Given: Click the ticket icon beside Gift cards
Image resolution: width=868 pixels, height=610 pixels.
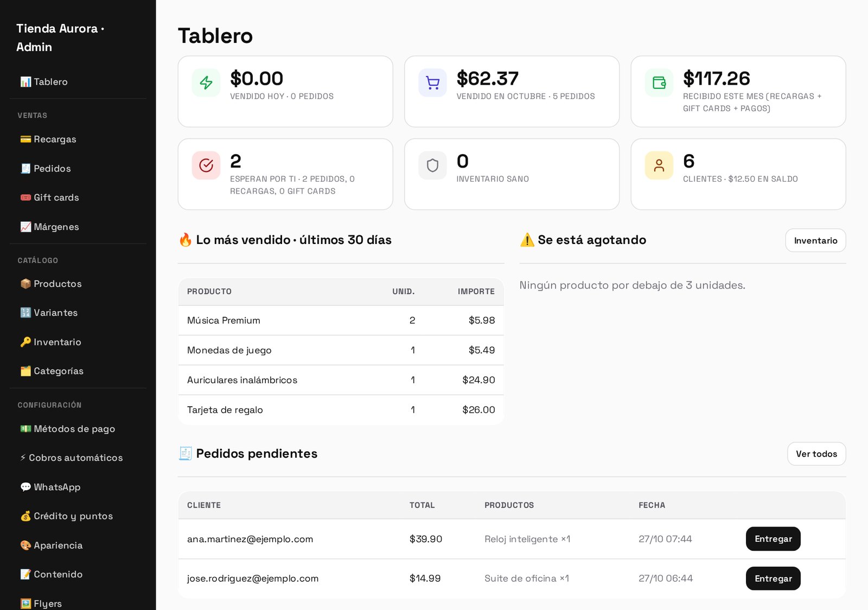Looking at the screenshot, I should click(25, 197).
